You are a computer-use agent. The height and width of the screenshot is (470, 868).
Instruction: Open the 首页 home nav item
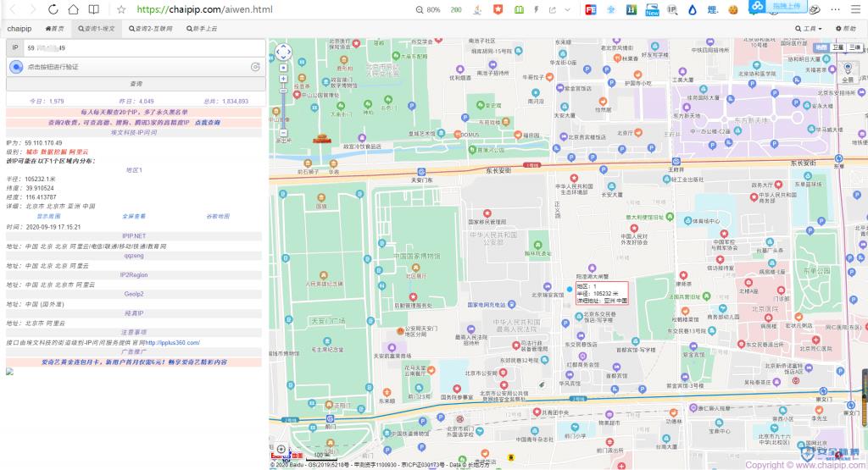point(54,29)
